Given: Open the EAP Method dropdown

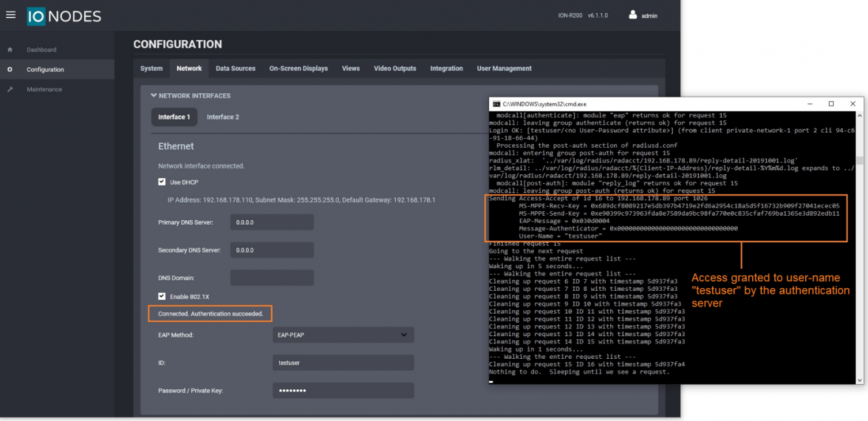Looking at the screenshot, I should [343, 335].
